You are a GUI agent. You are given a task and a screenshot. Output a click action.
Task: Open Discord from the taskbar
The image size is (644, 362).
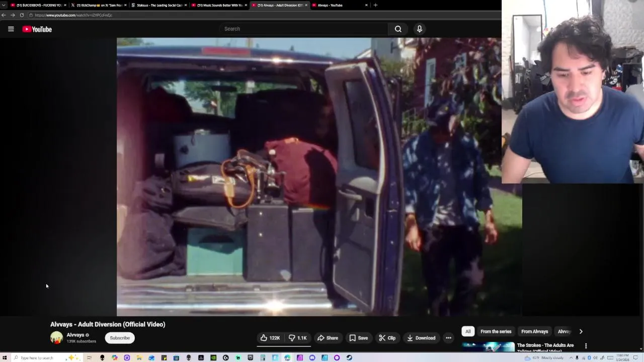[312, 357]
